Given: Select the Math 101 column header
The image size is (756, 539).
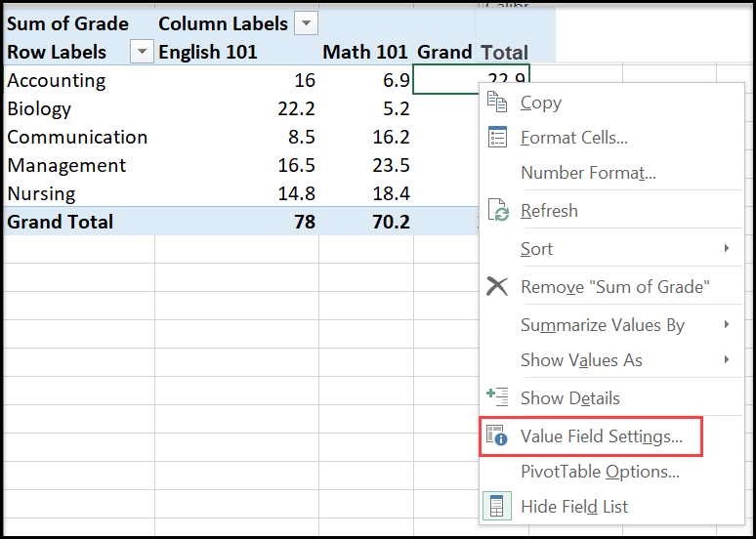Looking at the screenshot, I should tap(365, 52).
